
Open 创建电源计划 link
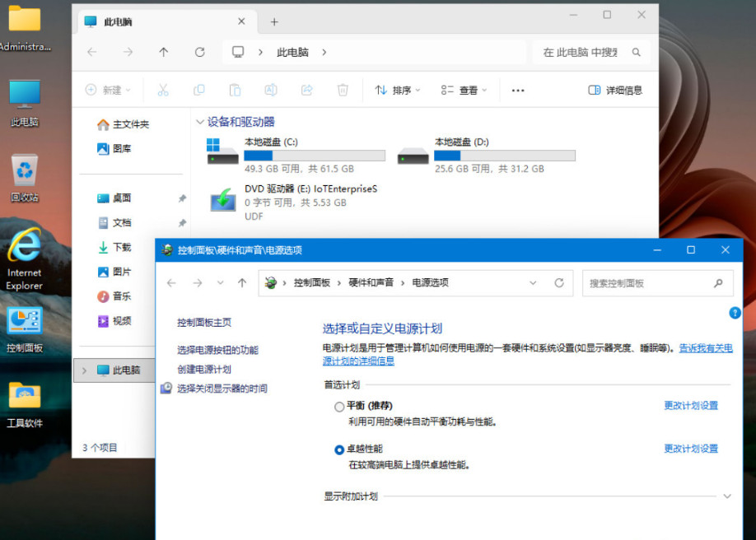(204, 369)
